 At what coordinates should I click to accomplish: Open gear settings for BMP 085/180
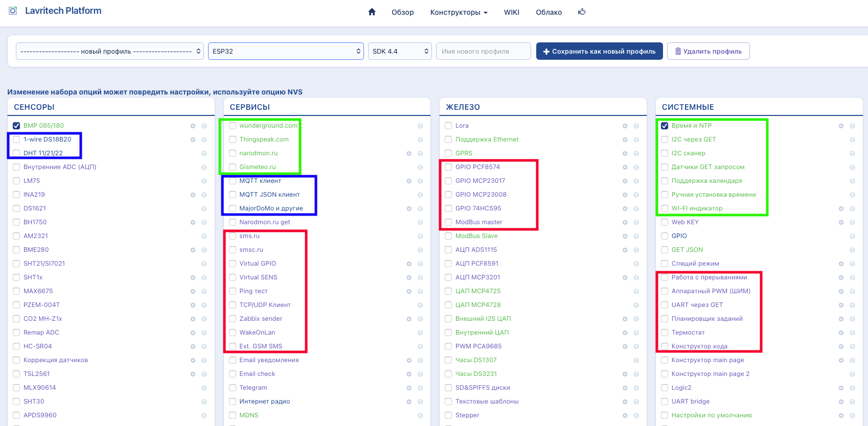(193, 126)
